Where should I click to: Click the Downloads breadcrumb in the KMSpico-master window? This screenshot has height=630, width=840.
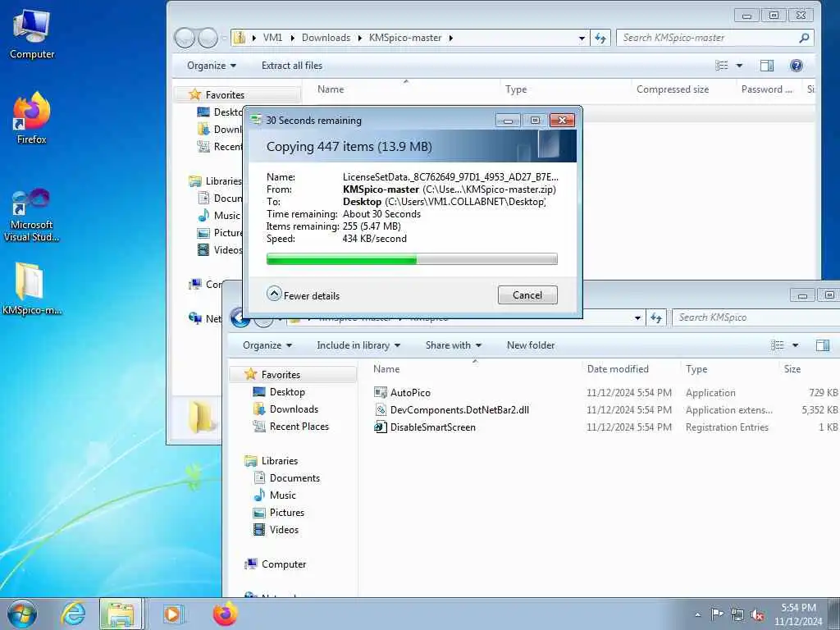click(x=326, y=38)
